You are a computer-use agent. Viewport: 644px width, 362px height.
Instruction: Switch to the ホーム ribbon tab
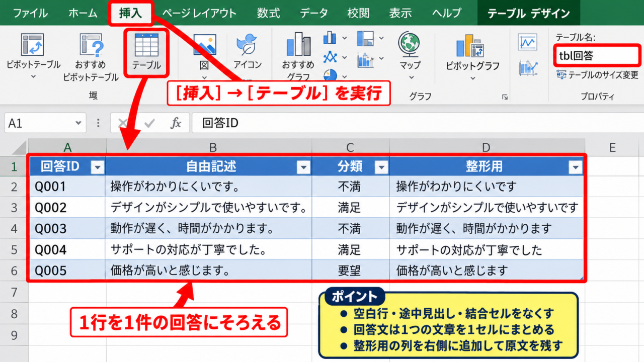83,13
